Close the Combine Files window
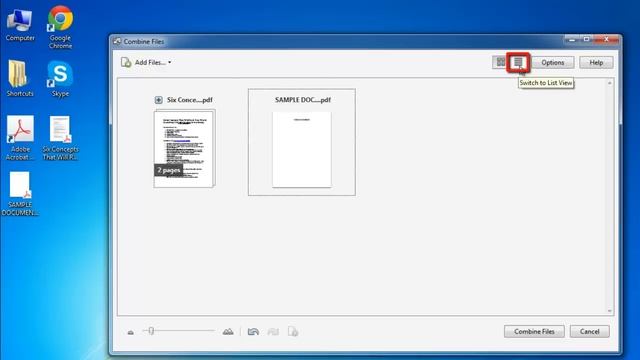This screenshot has width=640, height=360. [606, 40]
